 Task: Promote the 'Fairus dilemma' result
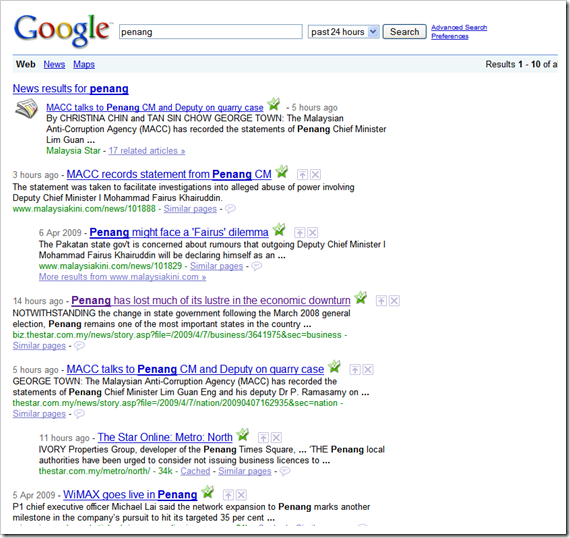tap(299, 233)
